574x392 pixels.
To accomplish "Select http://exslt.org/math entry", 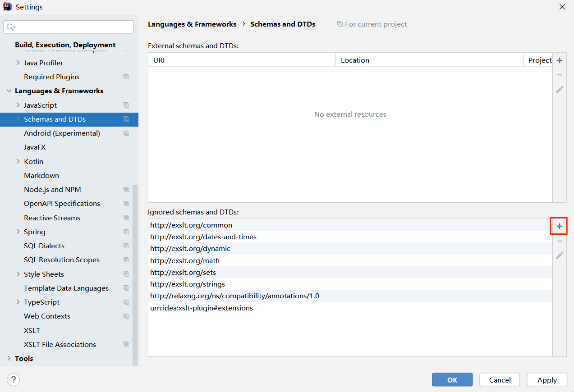I will [350, 261].
